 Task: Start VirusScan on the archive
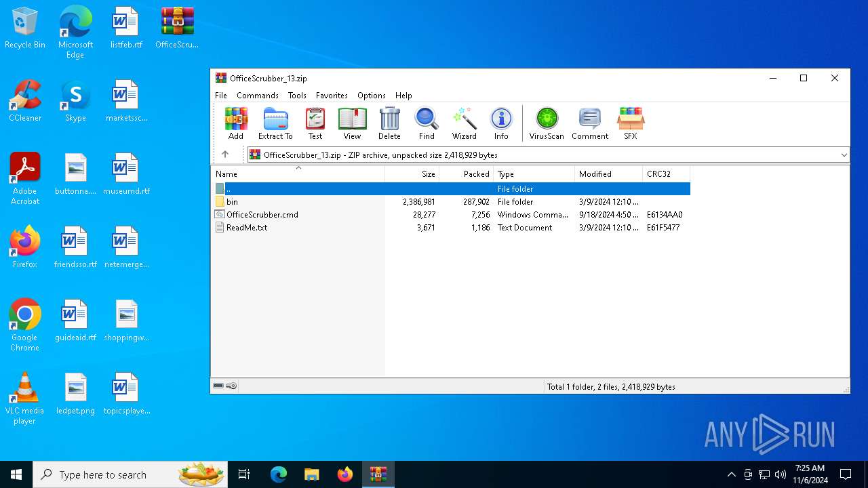pyautogui.click(x=547, y=123)
